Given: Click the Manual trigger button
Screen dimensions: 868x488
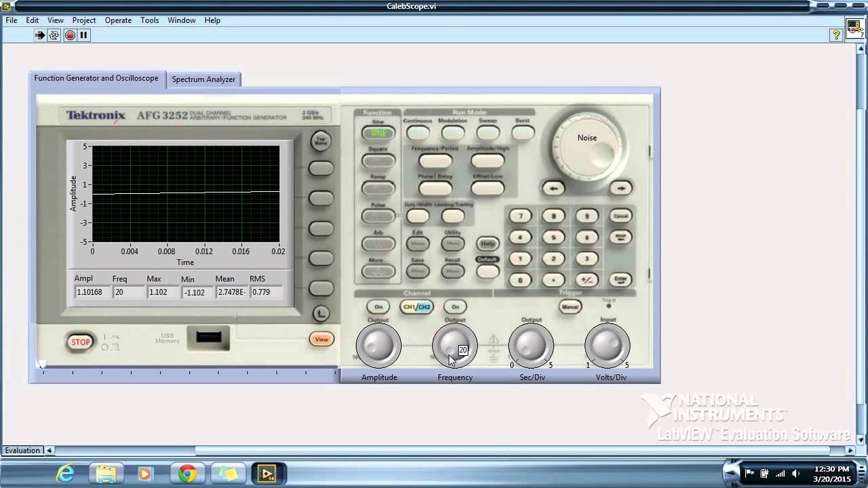Looking at the screenshot, I should (x=570, y=307).
